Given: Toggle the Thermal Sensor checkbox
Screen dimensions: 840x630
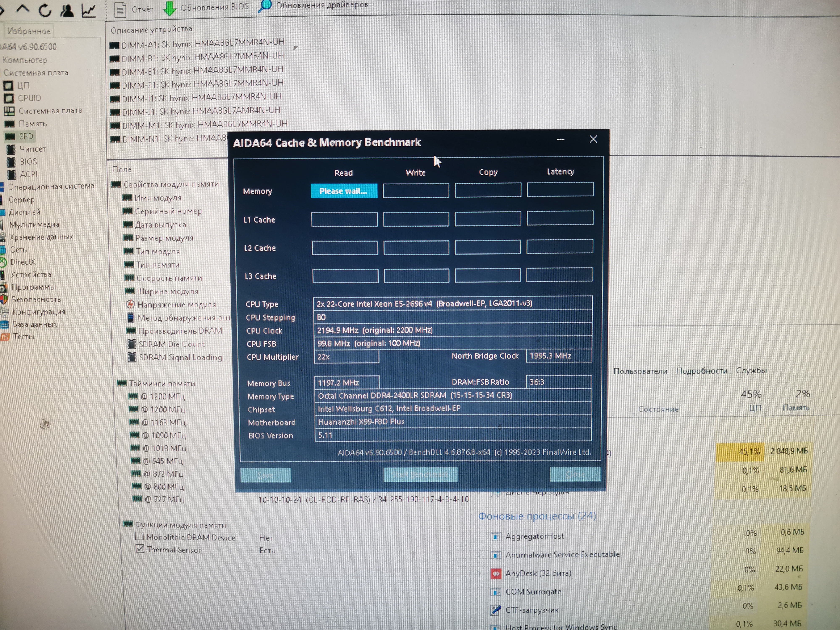Looking at the screenshot, I should point(140,549).
